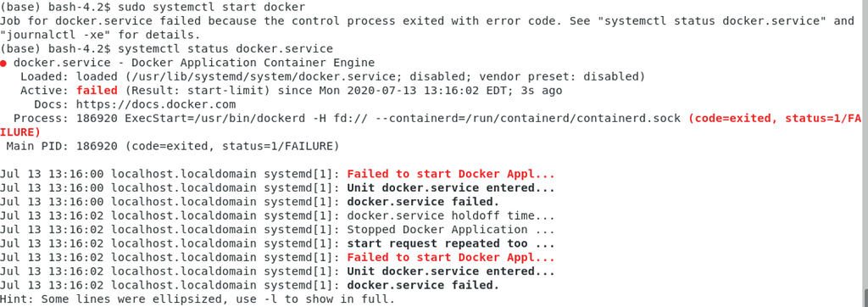
Task: Click the "start request repeated too ..." log entry
Action: click(451, 244)
